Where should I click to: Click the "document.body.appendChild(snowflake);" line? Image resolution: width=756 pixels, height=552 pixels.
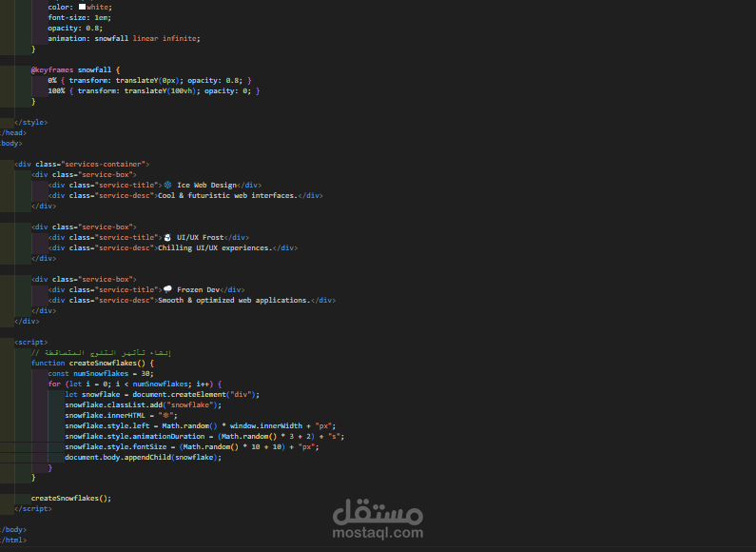pos(144,458)
